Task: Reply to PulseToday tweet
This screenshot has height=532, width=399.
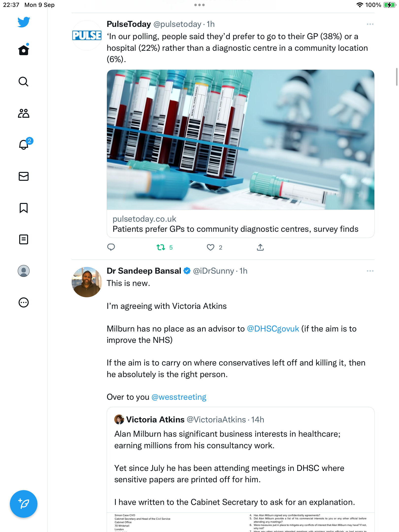Action: [111, 247]
